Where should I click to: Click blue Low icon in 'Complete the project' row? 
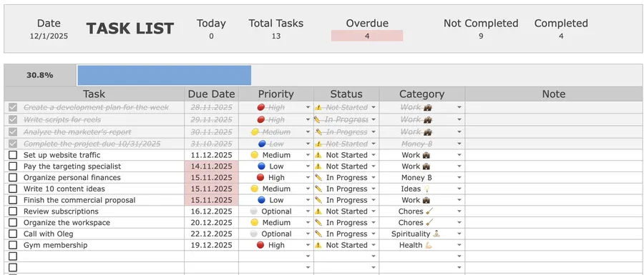(262, 144)
